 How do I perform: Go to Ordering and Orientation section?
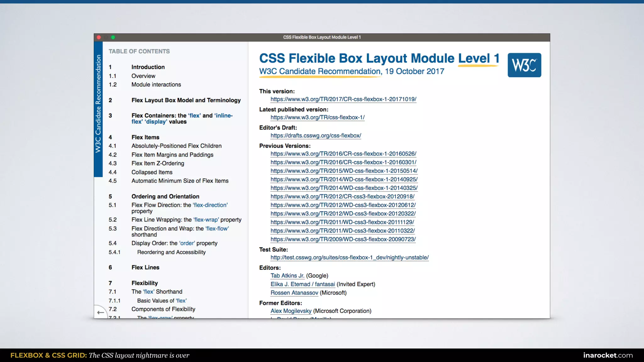165,196
